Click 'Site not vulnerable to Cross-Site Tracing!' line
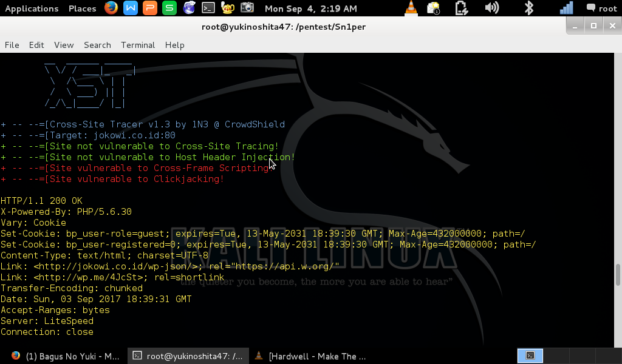622x364 pixels. tap(140, 146)
